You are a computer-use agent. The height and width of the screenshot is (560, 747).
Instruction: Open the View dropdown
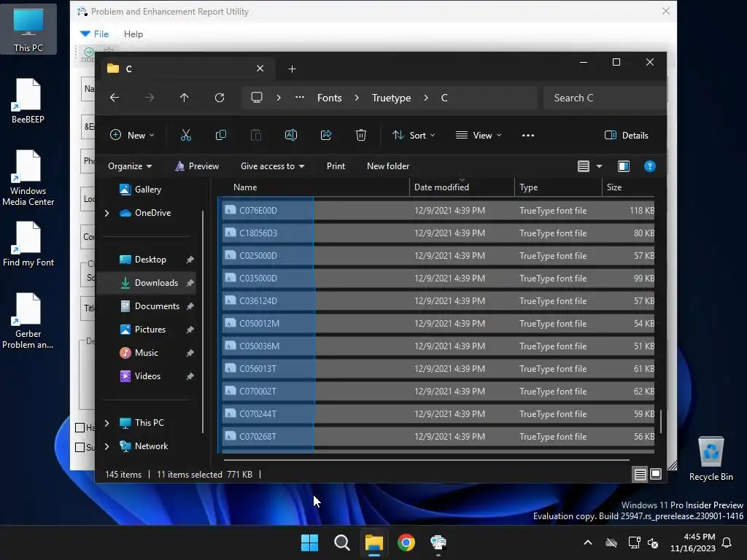479,135
